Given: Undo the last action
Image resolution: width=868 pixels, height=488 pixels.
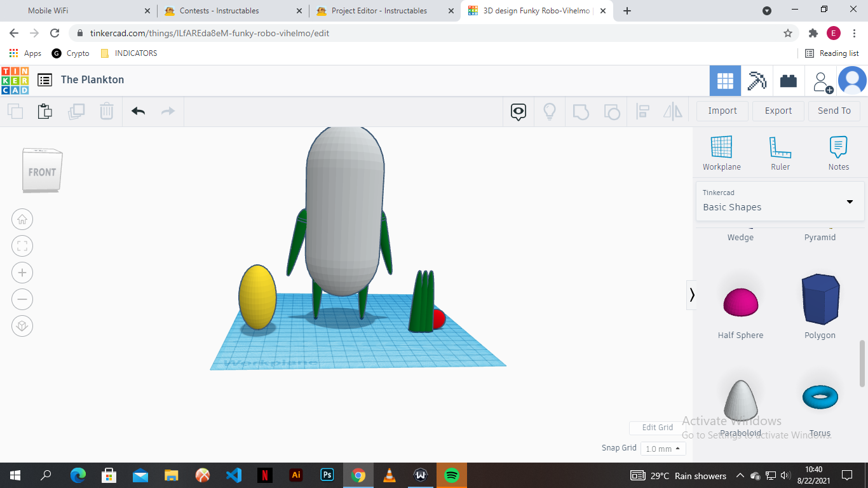Looking at the screenshot, I should pyautogui.click(x=139, y=111).
